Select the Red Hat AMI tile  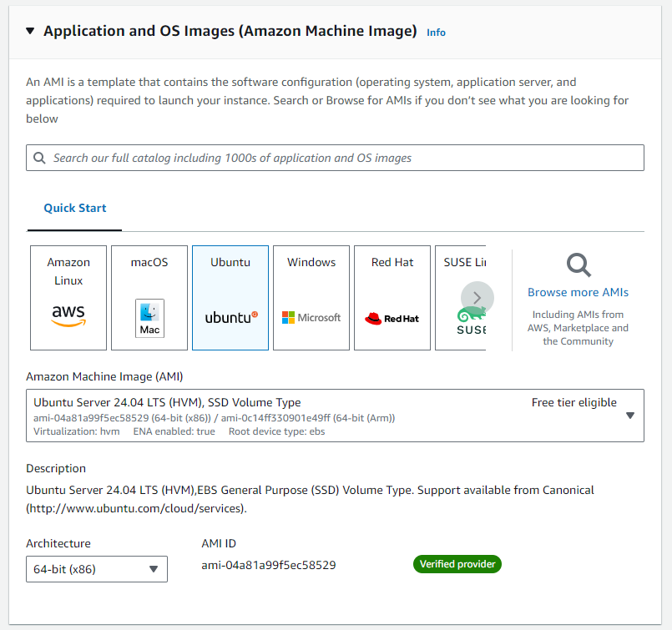tap(392, 298)
